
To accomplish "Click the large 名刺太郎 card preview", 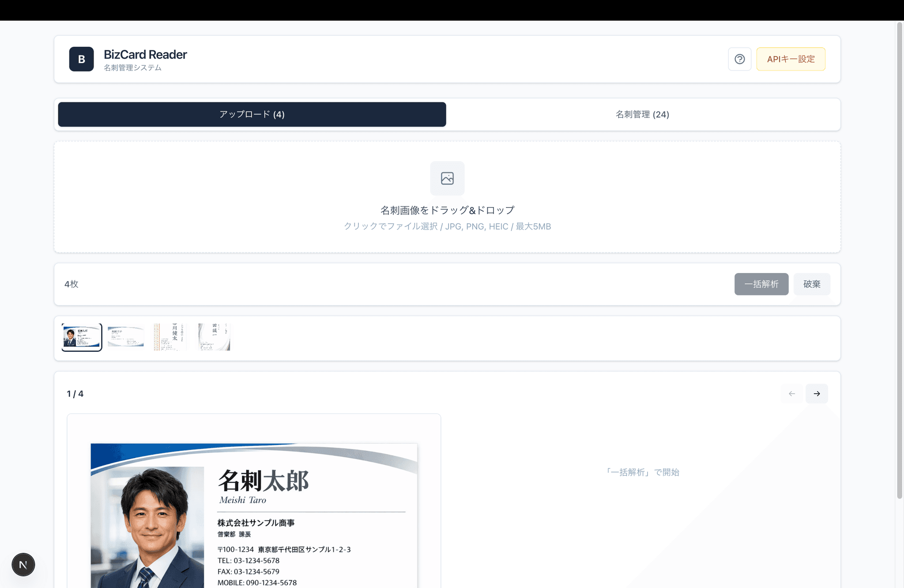I will click(254, 508).
